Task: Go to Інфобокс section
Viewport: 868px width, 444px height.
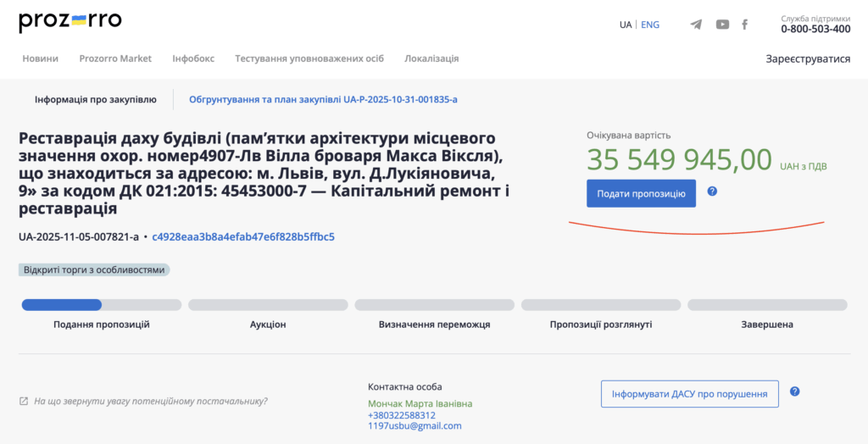Action: coord(193,58)
